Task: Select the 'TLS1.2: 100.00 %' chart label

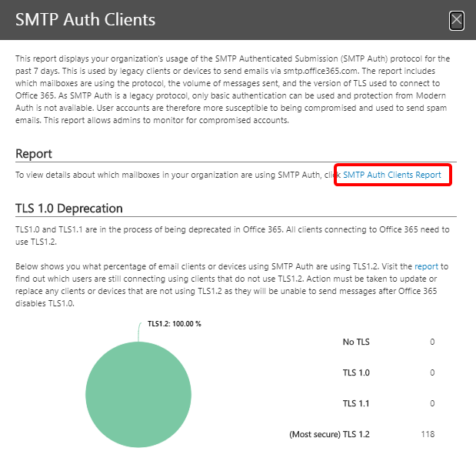Action: pos(174,324)
